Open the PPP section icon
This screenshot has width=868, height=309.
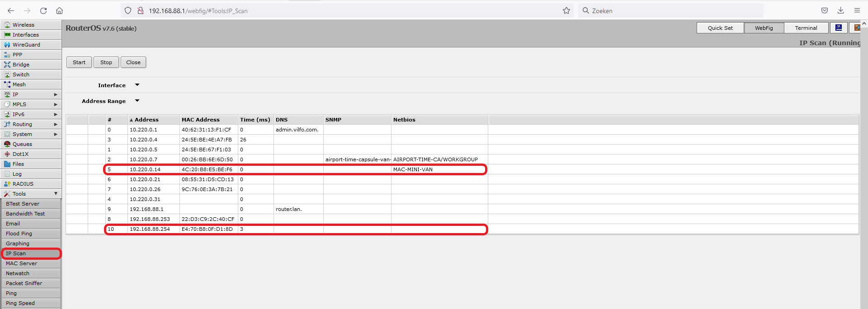(x=7, y=55)
